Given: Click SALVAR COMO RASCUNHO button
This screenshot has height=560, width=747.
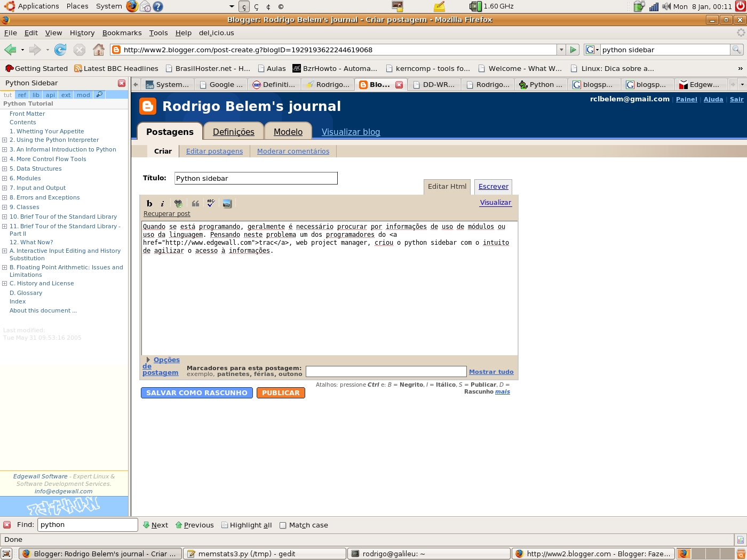Looking at the screenshot, I should [x=197, y=393].
